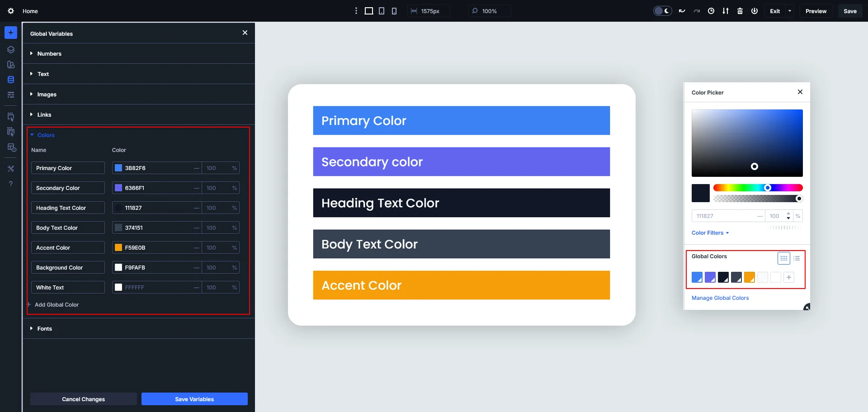Viewport: 868px width, 412px height.
Task: Select the Layers panel icon
Action: 10,50
